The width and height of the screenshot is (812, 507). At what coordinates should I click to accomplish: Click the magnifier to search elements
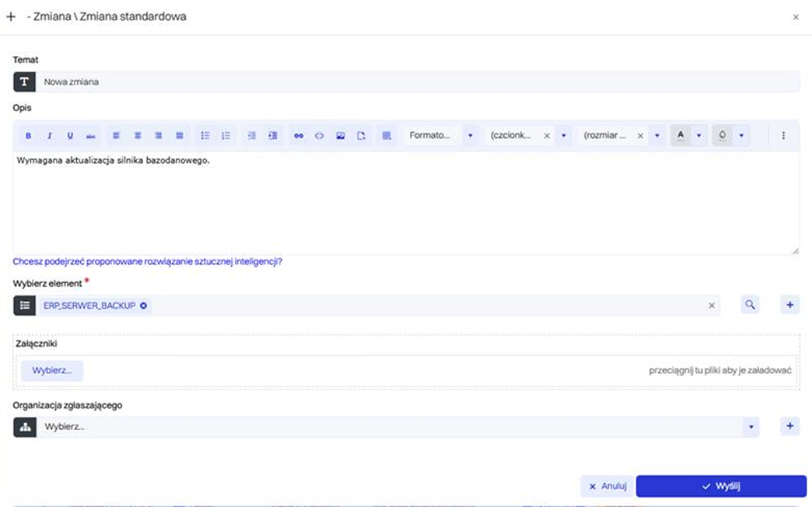tap(750, 305)
